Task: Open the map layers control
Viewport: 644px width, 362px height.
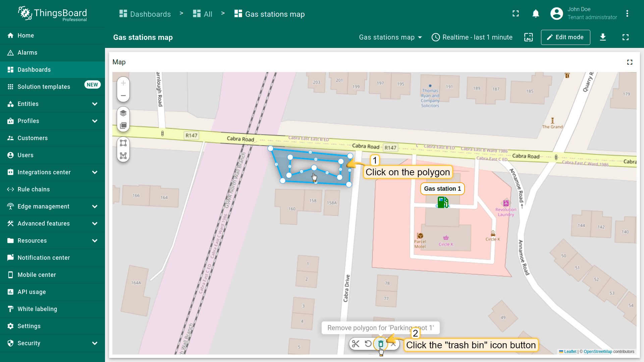Action: point(123,113)
